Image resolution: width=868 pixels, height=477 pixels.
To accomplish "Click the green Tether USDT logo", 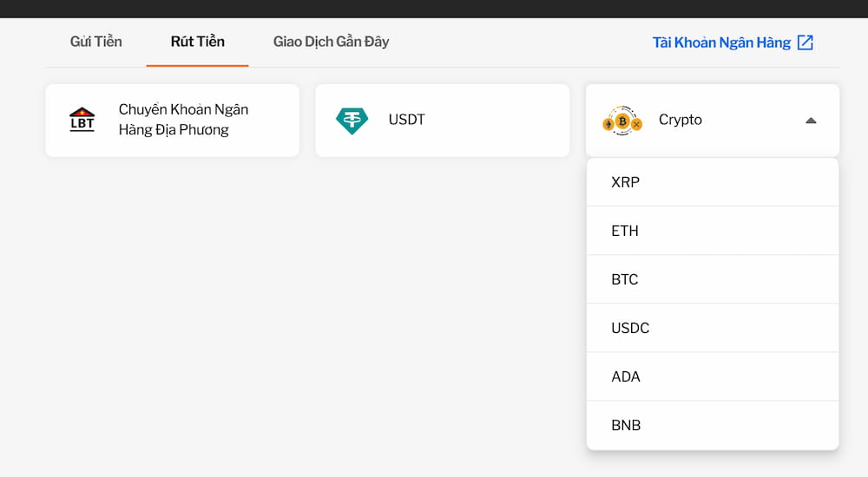I will (x=352, y=121).
